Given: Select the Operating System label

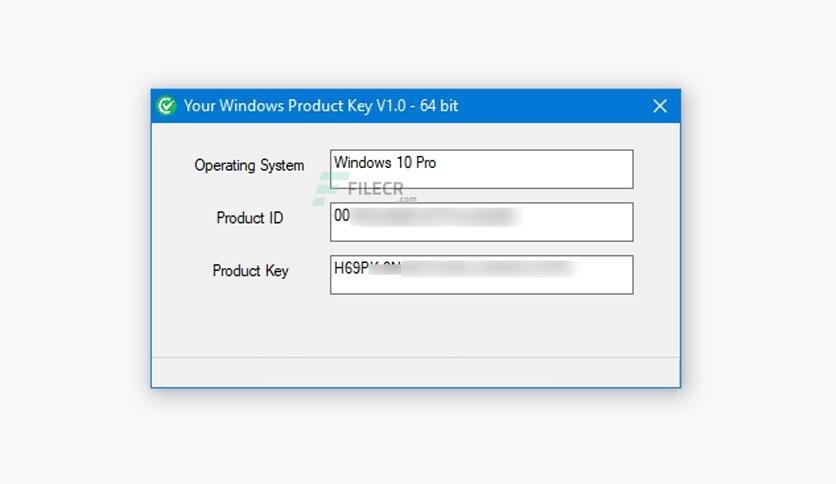Looking at the screenshot, I should [249, 165].
